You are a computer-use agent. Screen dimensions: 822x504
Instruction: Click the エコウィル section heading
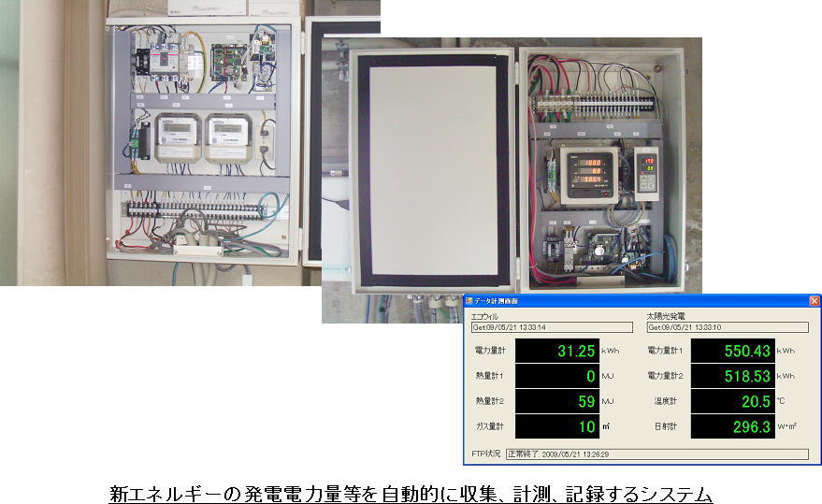coord(485,317)
